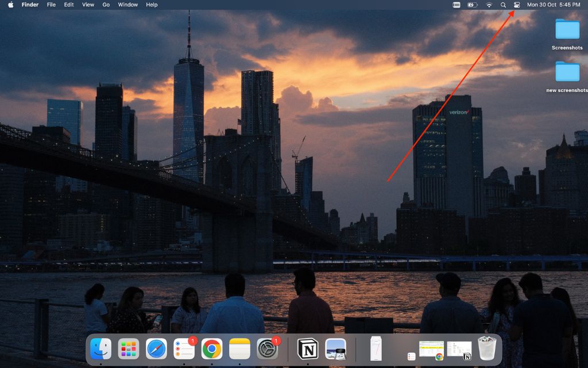Open the Edit menu
Viewport: 588px width, 368px height.
pyautogui.click(x=69, y=5)
